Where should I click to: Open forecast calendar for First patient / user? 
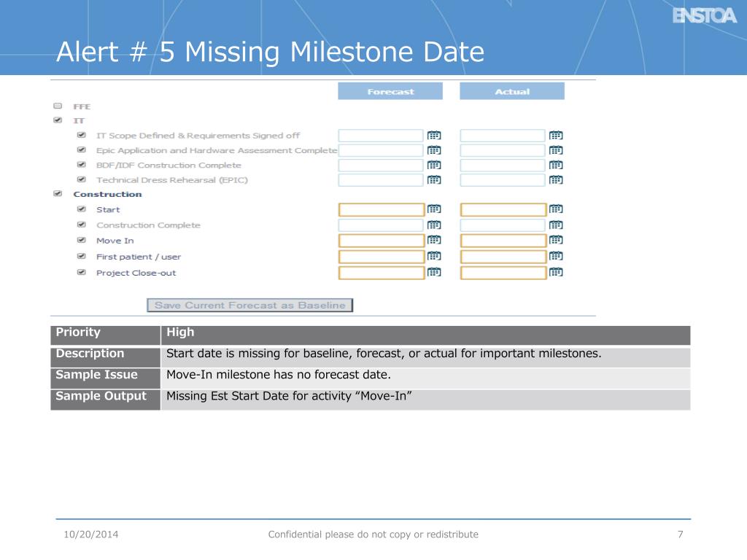click(434, 256)
